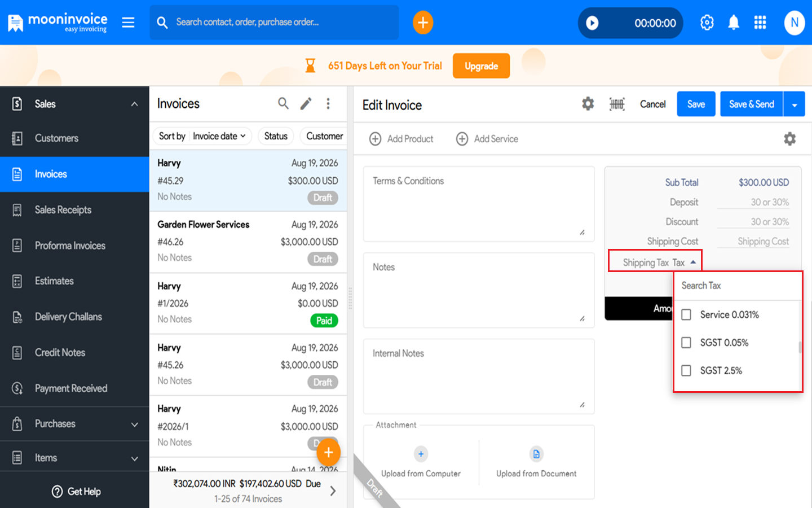Click the Internal Notes text area

pos(479,376)
